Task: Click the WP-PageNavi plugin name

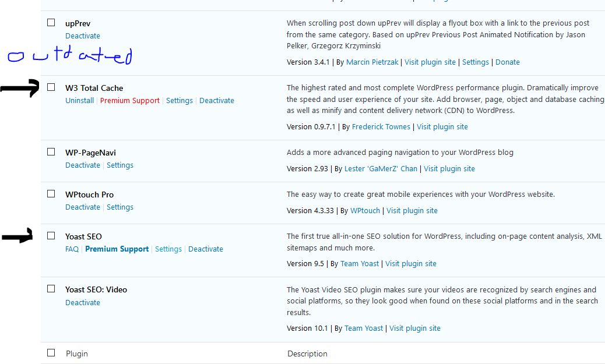Action: 90,153
